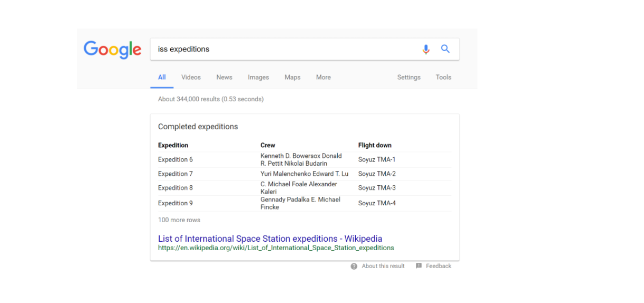The image size is (644, 303).
Task: Click the Yuri Malenchenko Edward T. Lu cell
Action: (304, 174)
